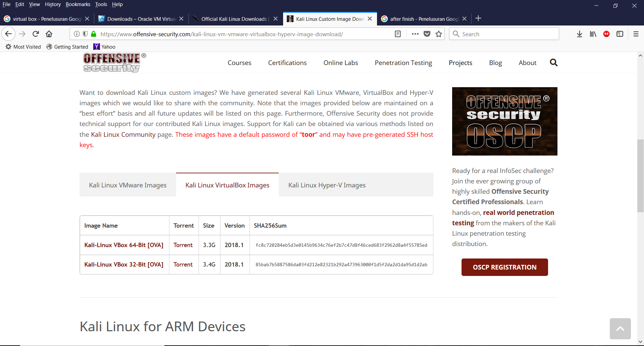
Task: Download Kali-Linux VBox 32-Bit OVA
Action: 124,265
